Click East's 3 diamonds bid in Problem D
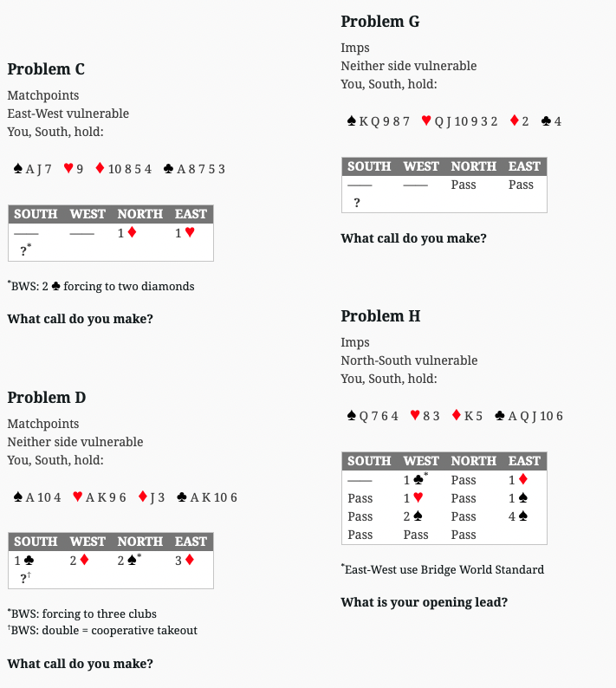Screen dimensions: 616x688 coord(185,561)
